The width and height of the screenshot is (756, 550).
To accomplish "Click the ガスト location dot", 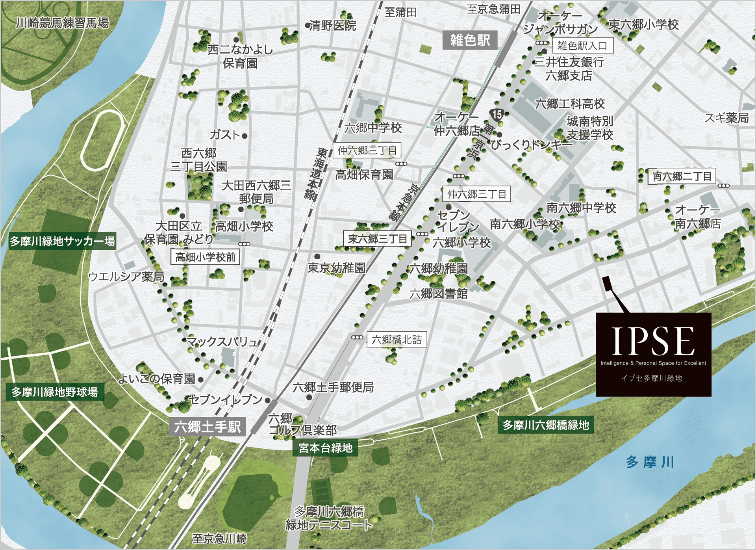I will (245, 136).
